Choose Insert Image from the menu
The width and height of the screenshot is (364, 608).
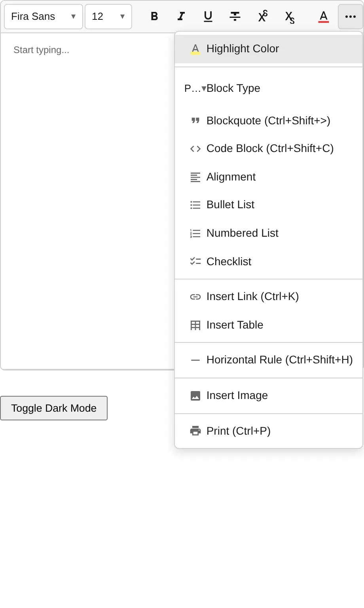[x=237, y=395]
